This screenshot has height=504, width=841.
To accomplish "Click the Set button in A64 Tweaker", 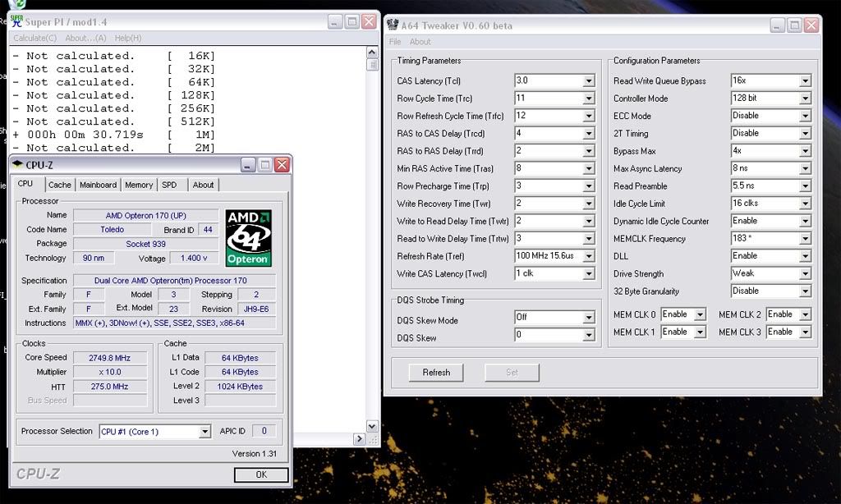I will click(x=512, y=373).
